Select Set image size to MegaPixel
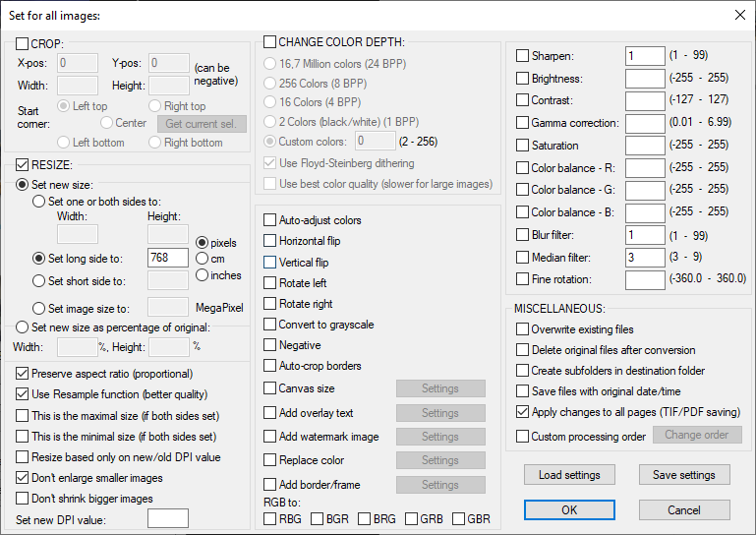The image size is (756, 535). [40, 308]
